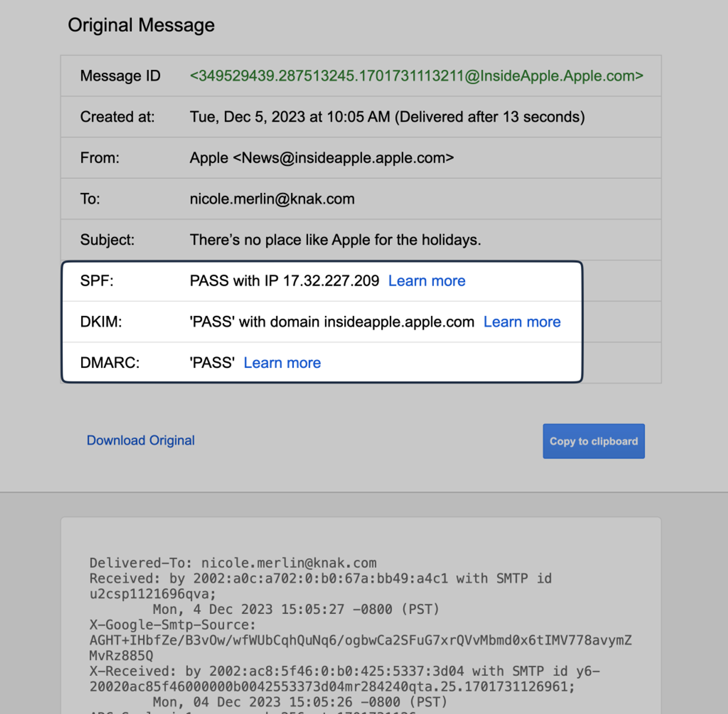Click the DKIM PASS domain text
Viewport: 728px width, 714px height.
pos(332,322)
